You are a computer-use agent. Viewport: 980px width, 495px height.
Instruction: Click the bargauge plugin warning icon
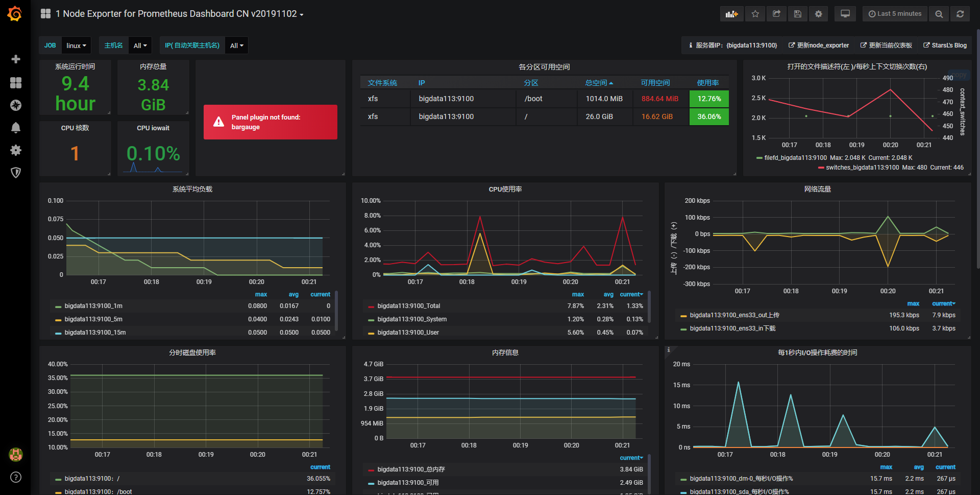(x=218, y=122)
